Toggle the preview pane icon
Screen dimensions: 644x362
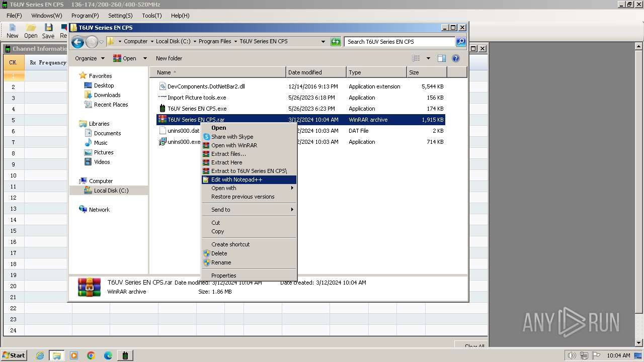442,58
